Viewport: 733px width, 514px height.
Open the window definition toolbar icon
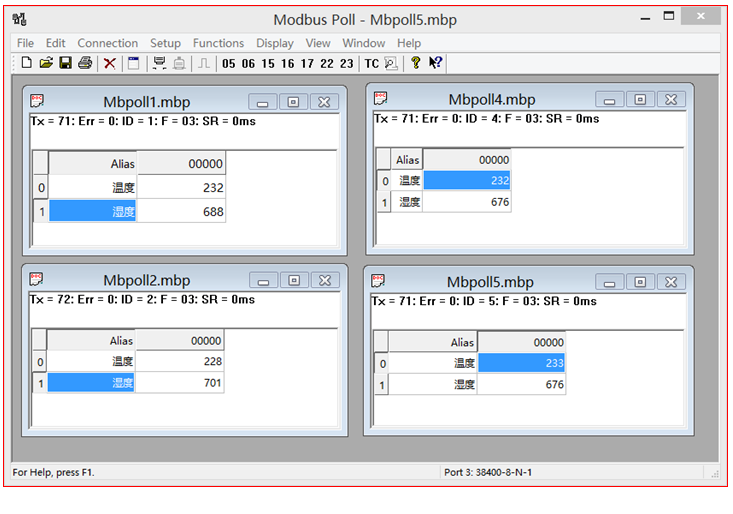point(134,63)
